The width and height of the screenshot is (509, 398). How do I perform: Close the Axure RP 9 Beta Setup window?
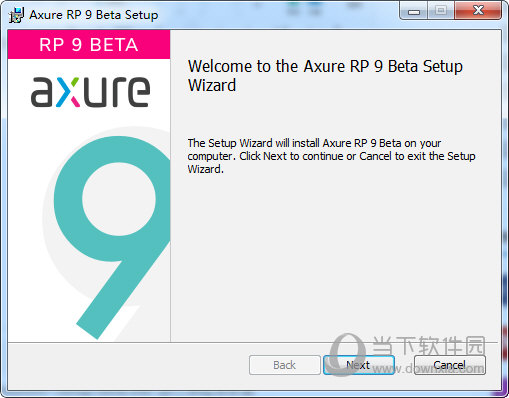pyautogui.click(x=478, y=11)
